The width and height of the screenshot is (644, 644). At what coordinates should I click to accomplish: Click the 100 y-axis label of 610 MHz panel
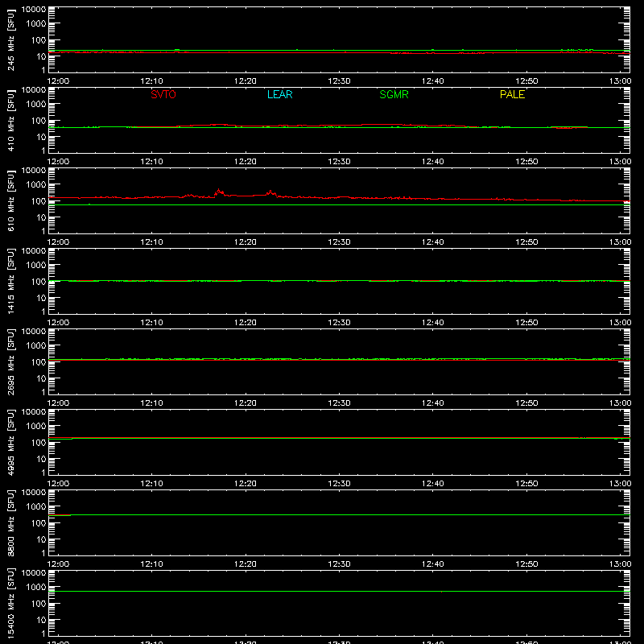(39, 201)
